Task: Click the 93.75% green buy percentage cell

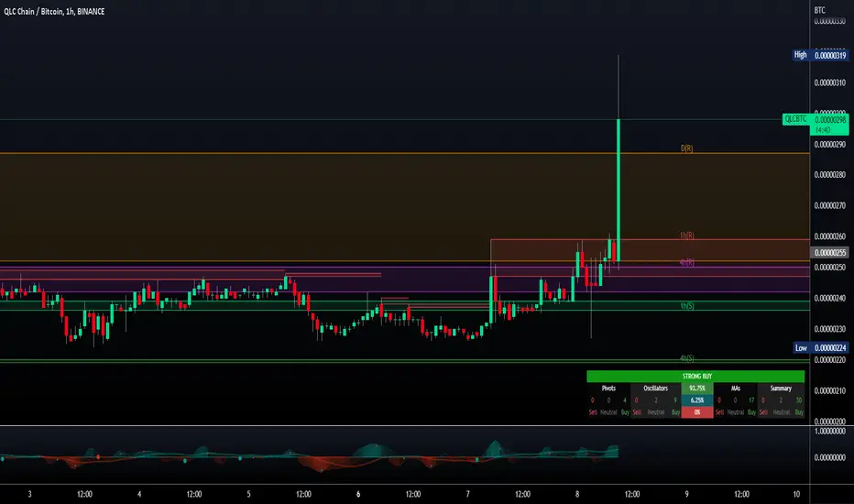Action: pyautogui.click(x=697, y=389)
